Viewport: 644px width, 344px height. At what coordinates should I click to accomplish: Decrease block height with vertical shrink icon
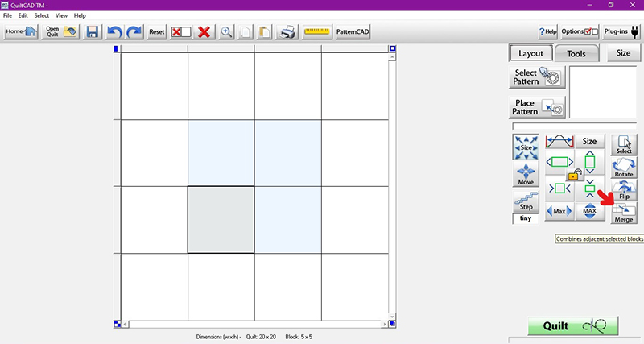(590, 189)
